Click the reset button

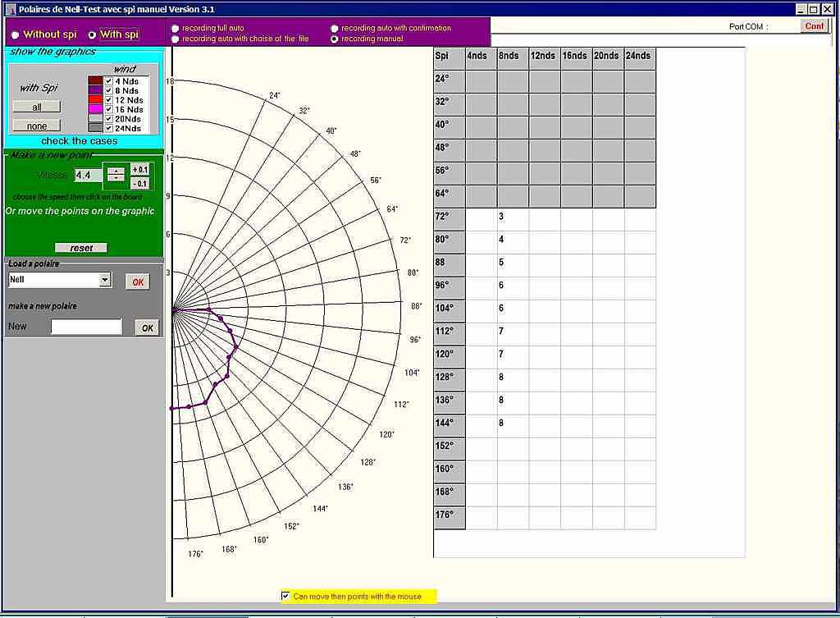click(81, 248)
